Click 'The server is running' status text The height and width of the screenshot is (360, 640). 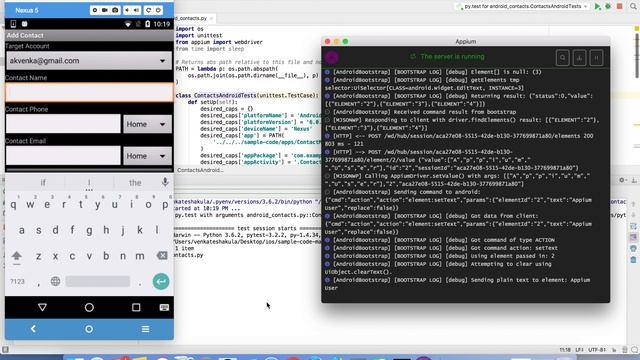pyautogui.click(x=452, y=57)
